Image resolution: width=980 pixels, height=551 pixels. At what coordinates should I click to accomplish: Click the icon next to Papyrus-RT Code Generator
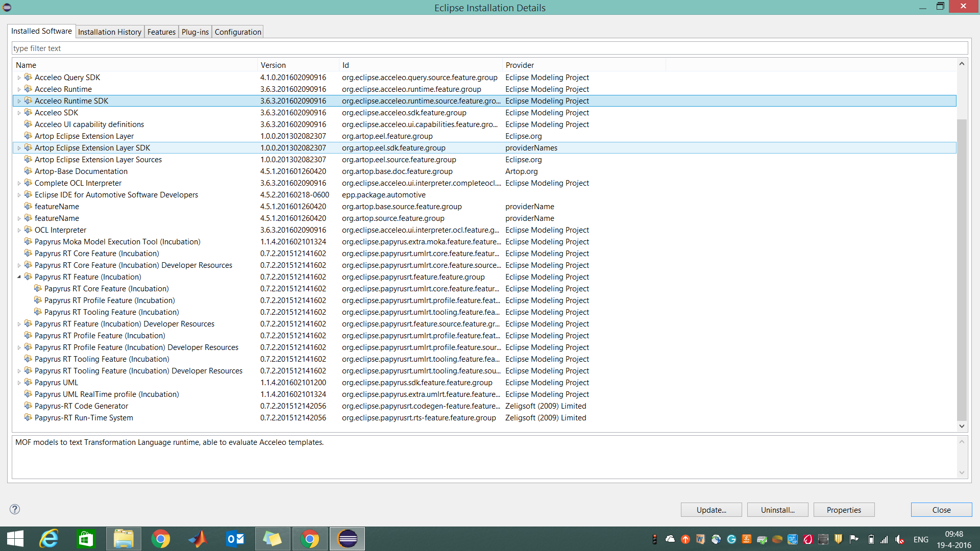28,406
